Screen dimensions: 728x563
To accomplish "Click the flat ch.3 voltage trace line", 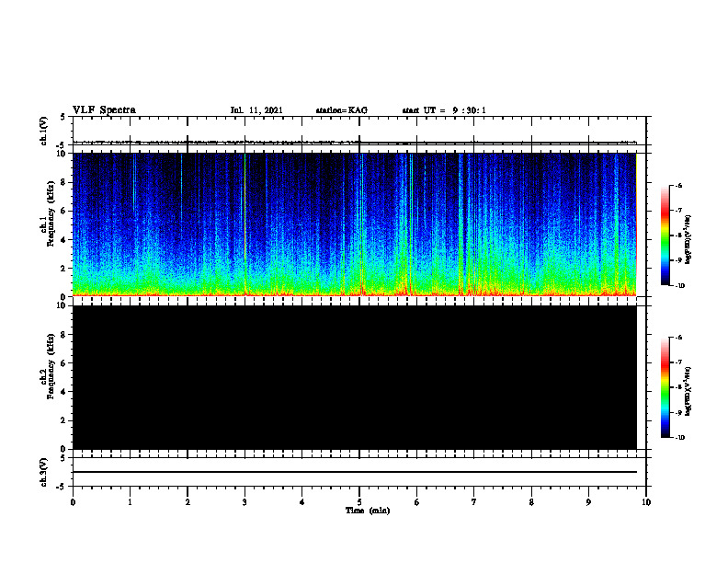I will tap(355, 472).
